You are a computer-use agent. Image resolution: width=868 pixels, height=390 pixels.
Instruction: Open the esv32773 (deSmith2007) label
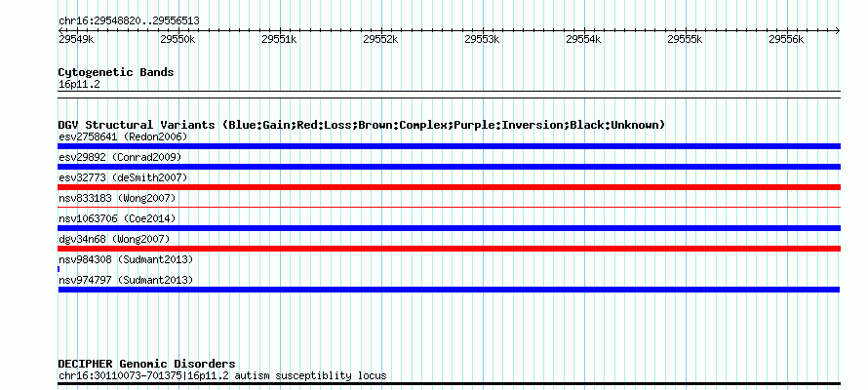(123, 177)
